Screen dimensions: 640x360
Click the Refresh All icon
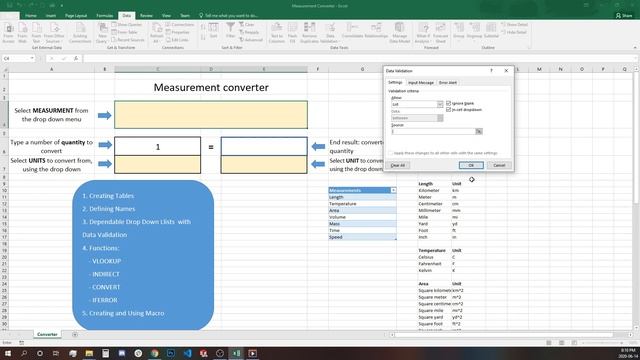click(157, 33)
